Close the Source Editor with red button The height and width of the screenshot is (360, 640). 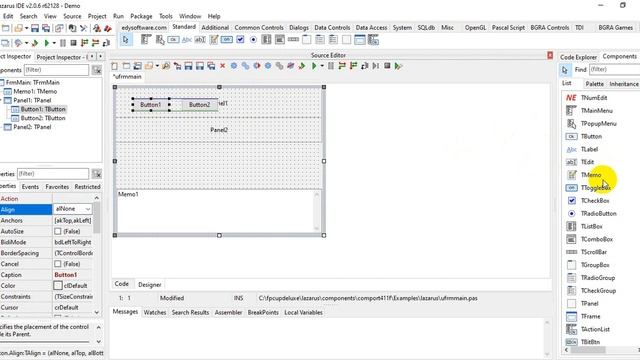(x=550, y=55)
